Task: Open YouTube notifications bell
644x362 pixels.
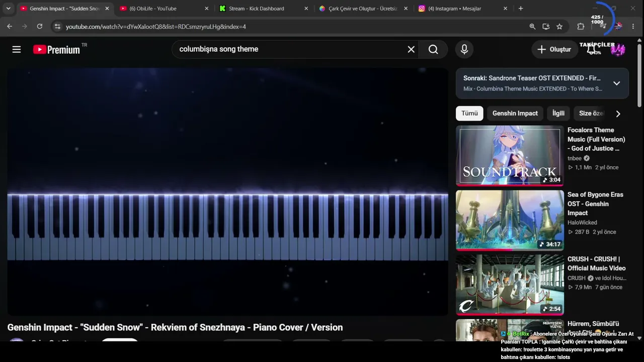Action: [x=592, y=49]
